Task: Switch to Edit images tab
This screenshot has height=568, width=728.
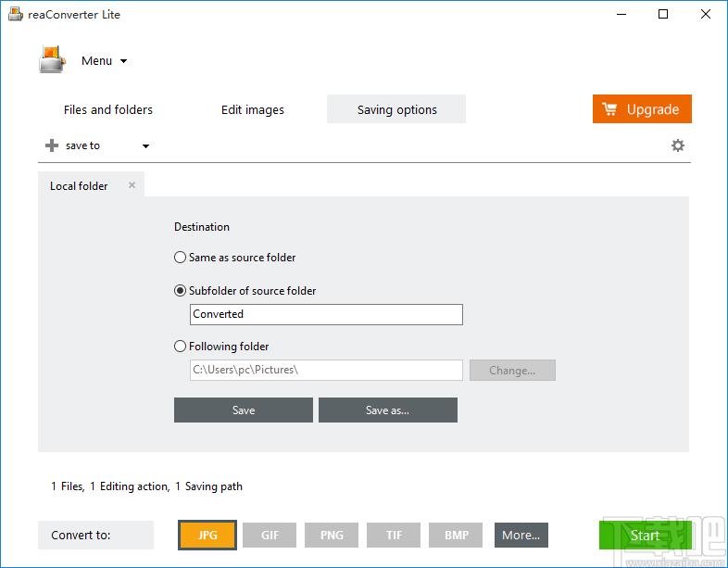Action: point(253,109)
